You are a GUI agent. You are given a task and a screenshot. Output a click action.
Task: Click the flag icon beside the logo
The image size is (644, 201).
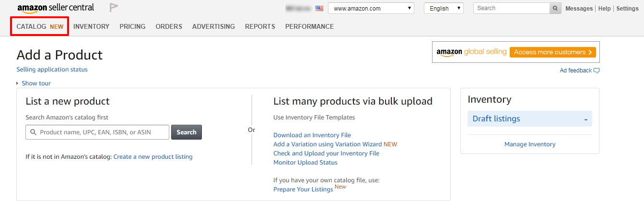pos(114,8)
